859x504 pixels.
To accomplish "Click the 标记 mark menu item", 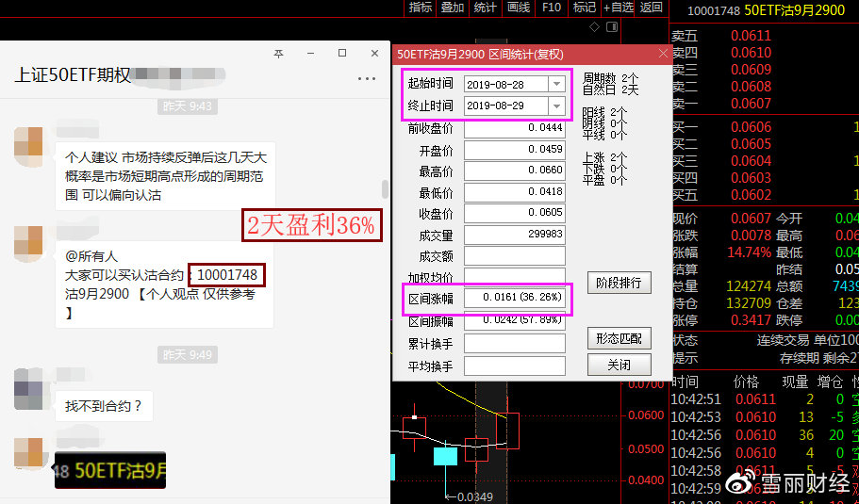I will [x=585, y=8].
